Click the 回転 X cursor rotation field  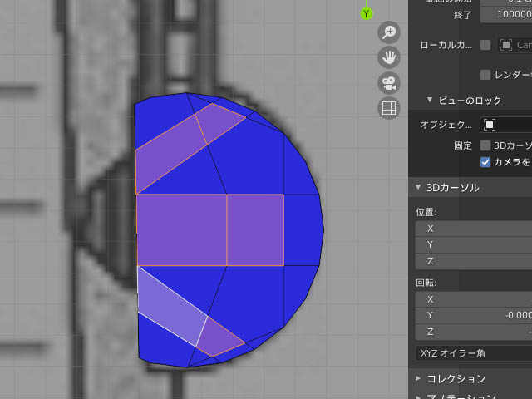pos(474,299)
